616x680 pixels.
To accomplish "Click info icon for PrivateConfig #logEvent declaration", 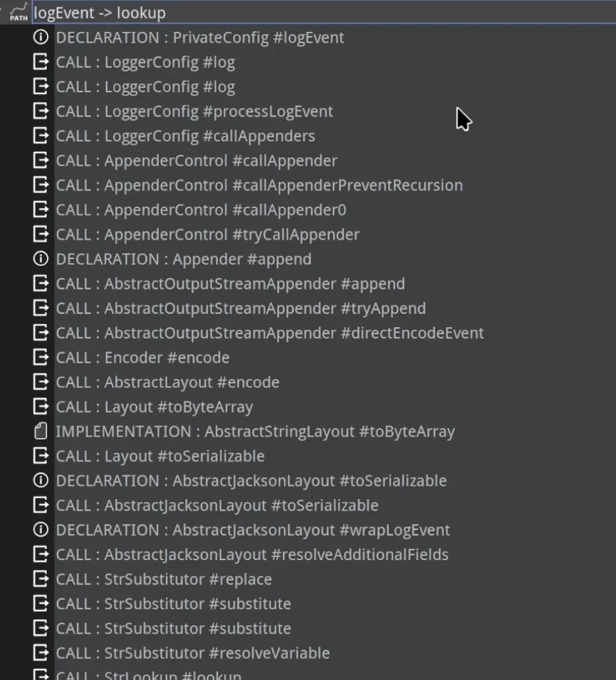I will pyautogui.click(x=41, y=37).
